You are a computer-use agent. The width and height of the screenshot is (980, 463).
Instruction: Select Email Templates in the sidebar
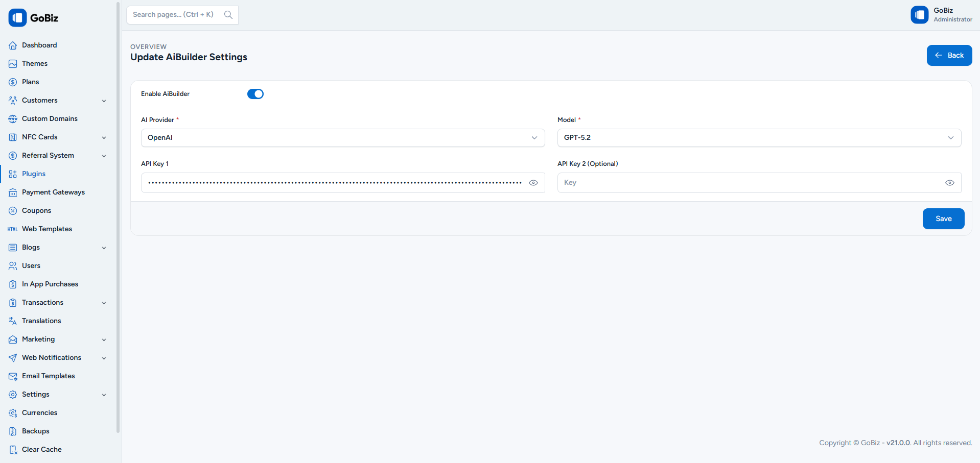[x=48, y=376]
